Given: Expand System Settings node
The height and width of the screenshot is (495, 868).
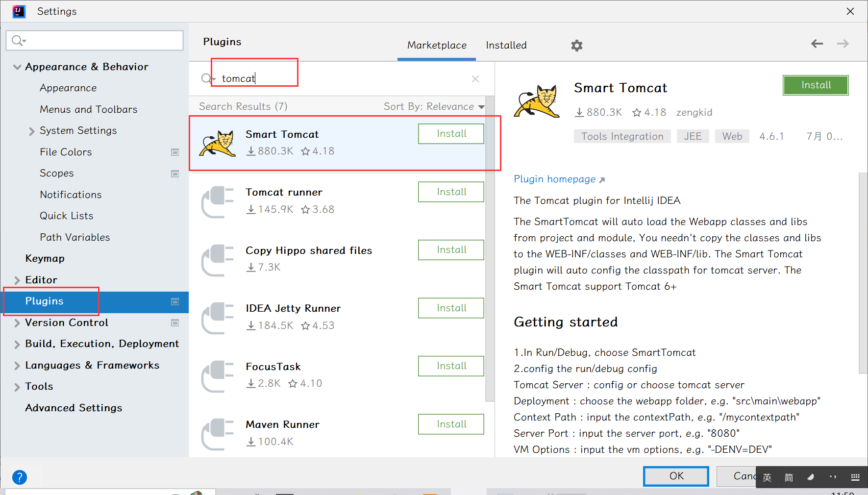Looking at the screenshot, I should click(31, 131).
